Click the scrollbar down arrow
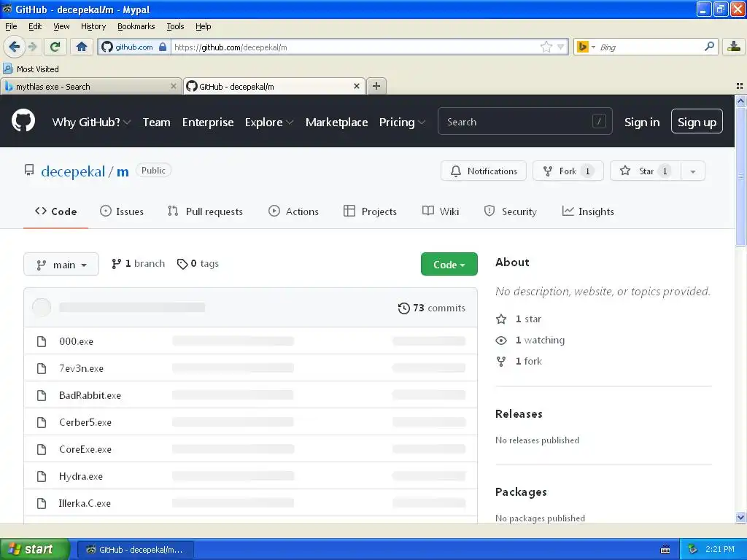The image size is (747, 560). tap(740, 518)
